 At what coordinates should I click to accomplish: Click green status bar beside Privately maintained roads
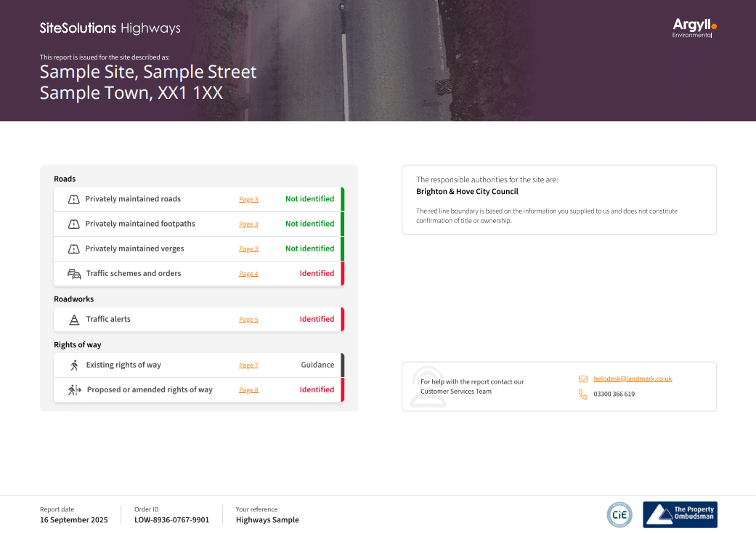343,199
